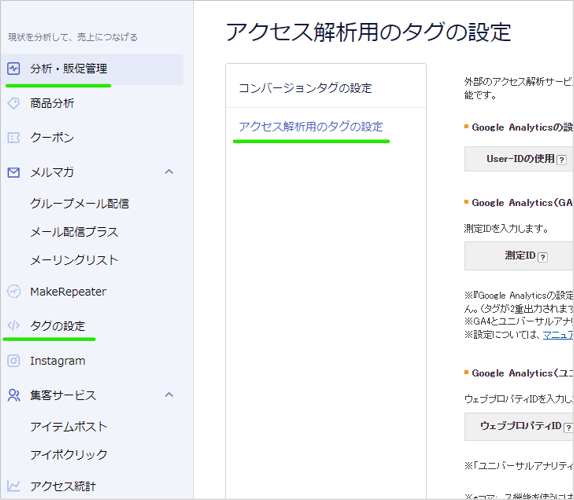Click the アクセス統計 line graph icon
The width and height of the screenshot is (574, 500).
click(14, 486)
